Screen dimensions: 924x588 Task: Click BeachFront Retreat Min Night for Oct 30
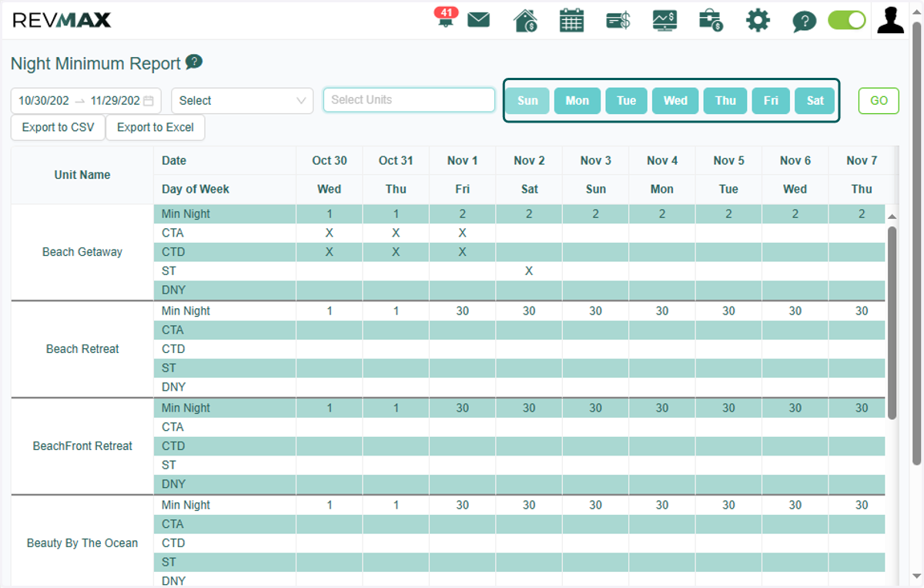tap(330, 408)
